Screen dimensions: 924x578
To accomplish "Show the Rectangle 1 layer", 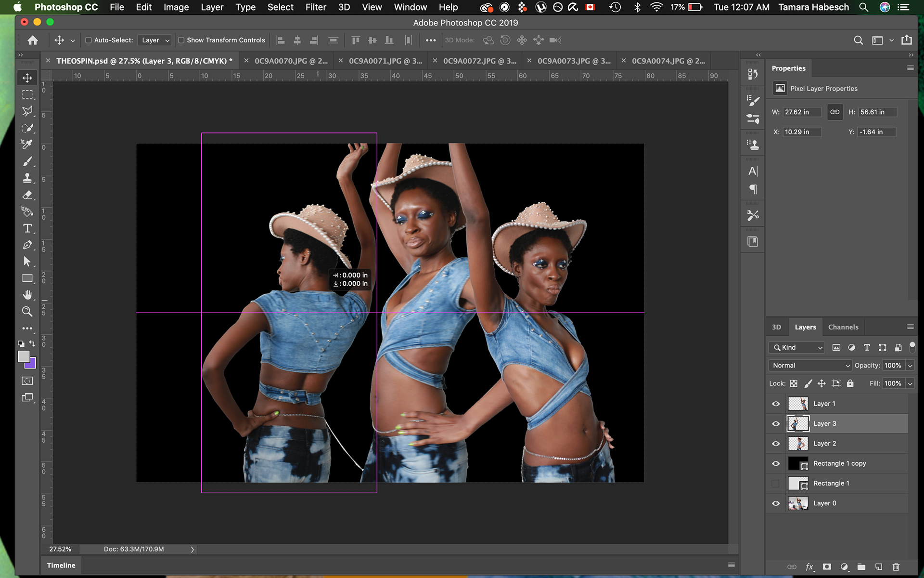I will coord(776,484).
